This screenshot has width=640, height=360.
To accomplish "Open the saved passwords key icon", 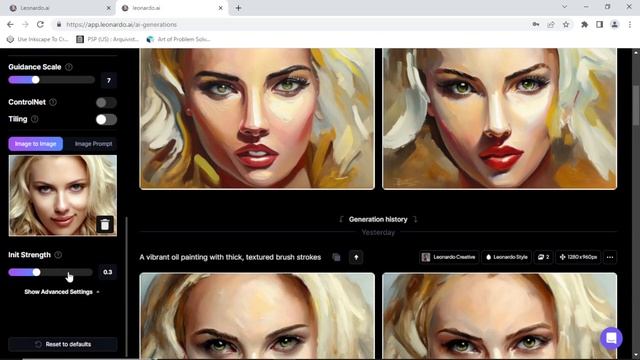I will [x=536, y=24].
